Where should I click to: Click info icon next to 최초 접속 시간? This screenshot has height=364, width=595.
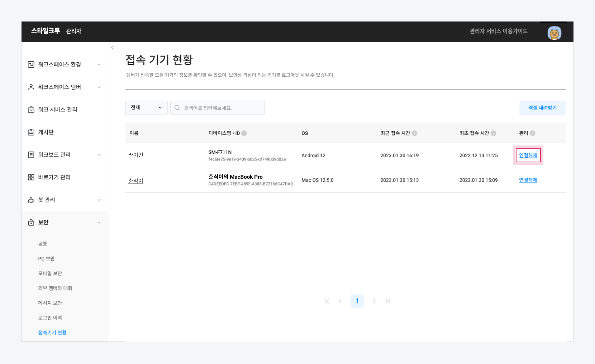pos(494,133)
